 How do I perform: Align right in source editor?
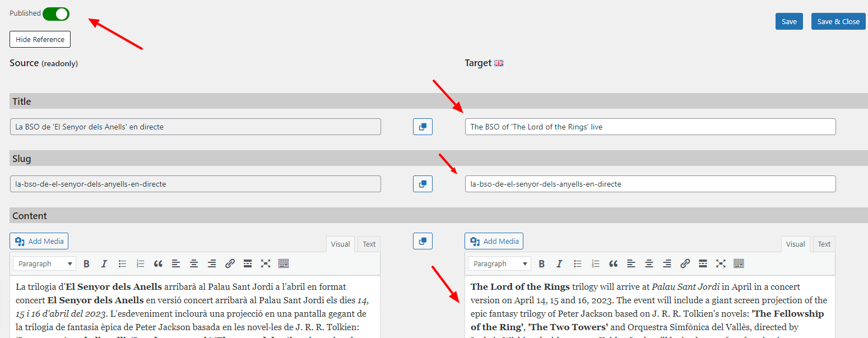point(212,263)
